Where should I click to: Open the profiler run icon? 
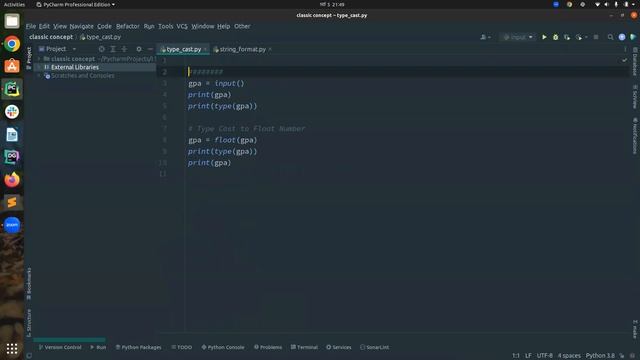[579, 37]
